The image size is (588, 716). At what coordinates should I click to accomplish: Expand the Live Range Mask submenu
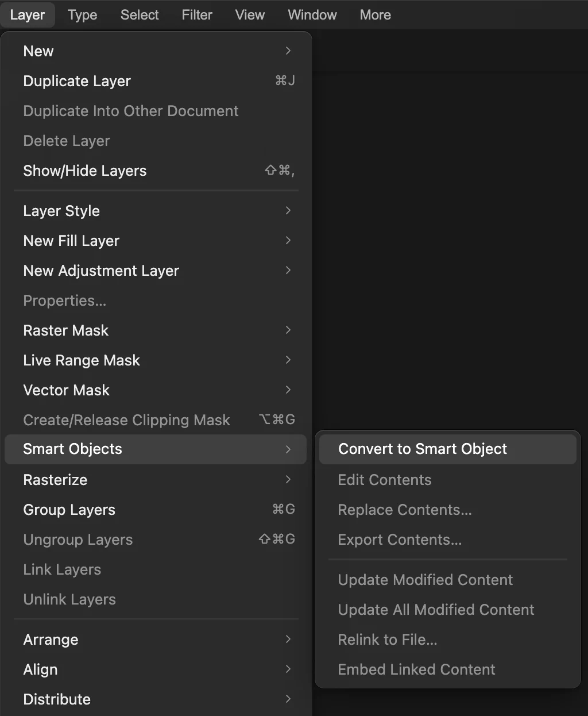tap(156, 360)
